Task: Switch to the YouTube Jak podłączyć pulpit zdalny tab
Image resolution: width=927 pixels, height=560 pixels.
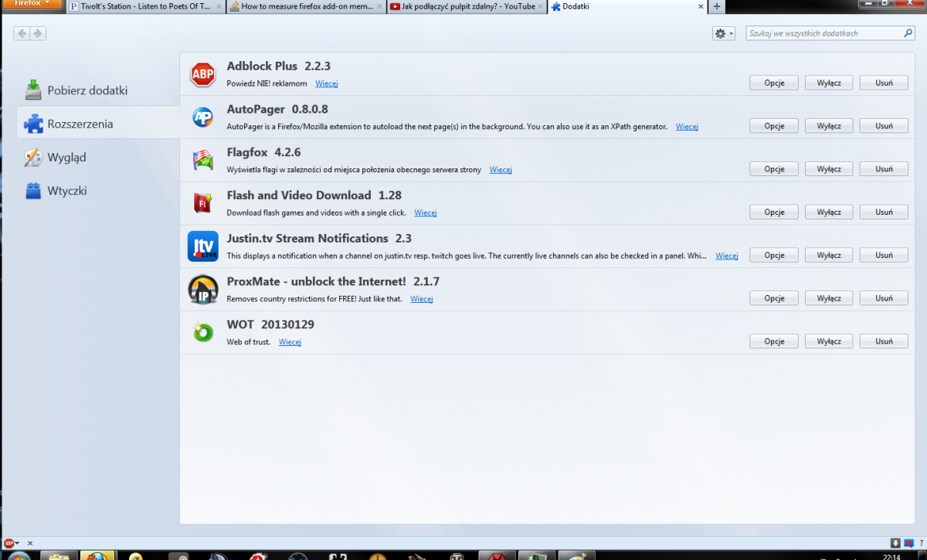Action: pyautogui.click(x=467, y=7)
